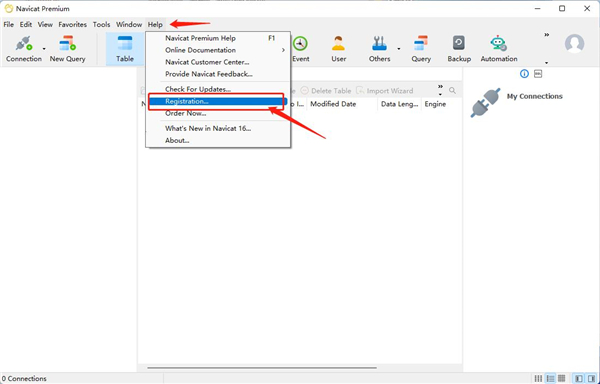Click the Others toolbar icon
The width and height of the screenshot is (600, 384).
tap(380, 49)
